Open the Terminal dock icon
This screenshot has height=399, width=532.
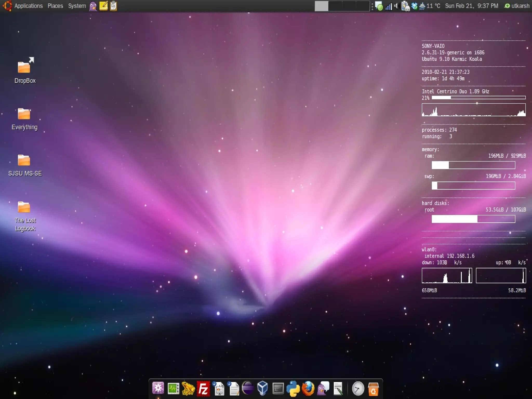point(278,389)
